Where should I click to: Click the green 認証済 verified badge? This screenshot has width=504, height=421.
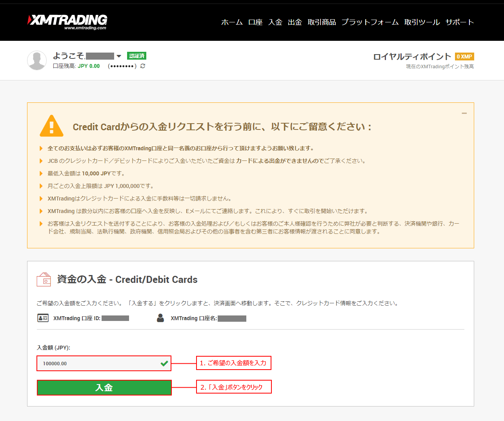click(136, 56)
